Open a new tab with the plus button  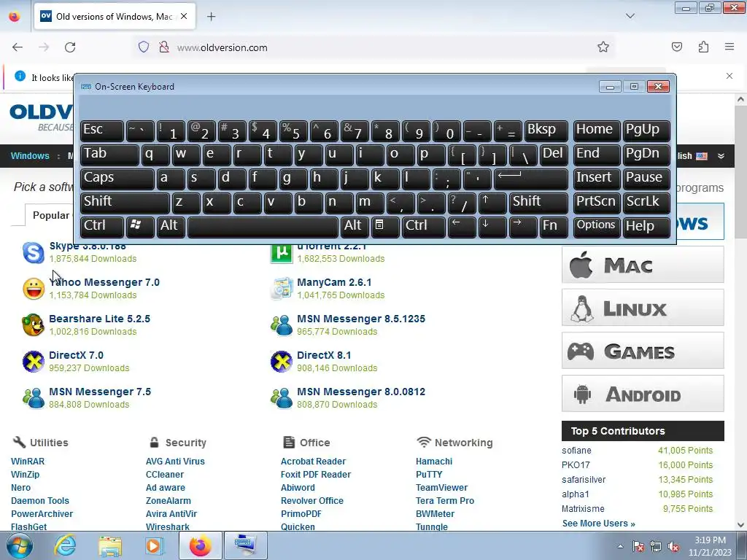[211, 17]
